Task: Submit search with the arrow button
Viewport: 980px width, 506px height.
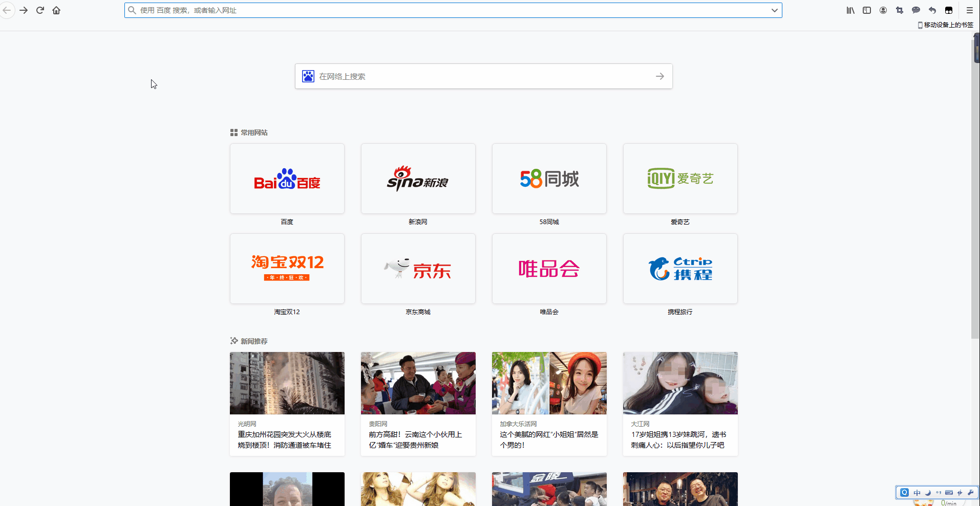Action: click(x=660, y=76)
